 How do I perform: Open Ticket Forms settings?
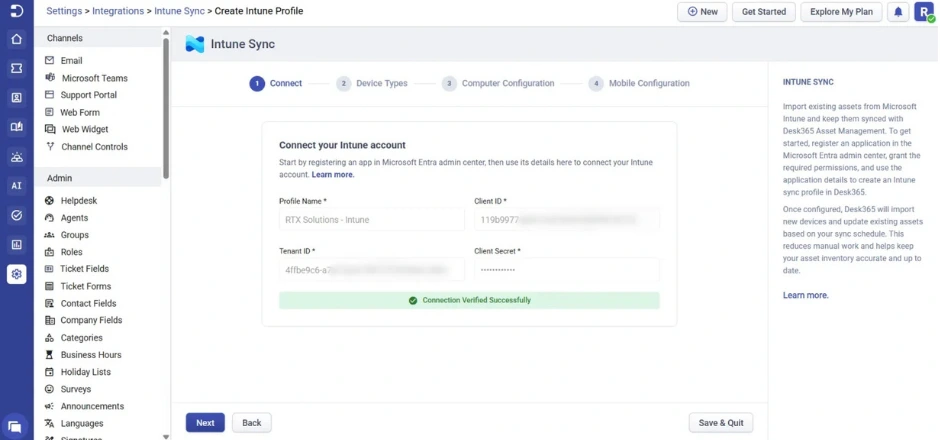point(86,287)
